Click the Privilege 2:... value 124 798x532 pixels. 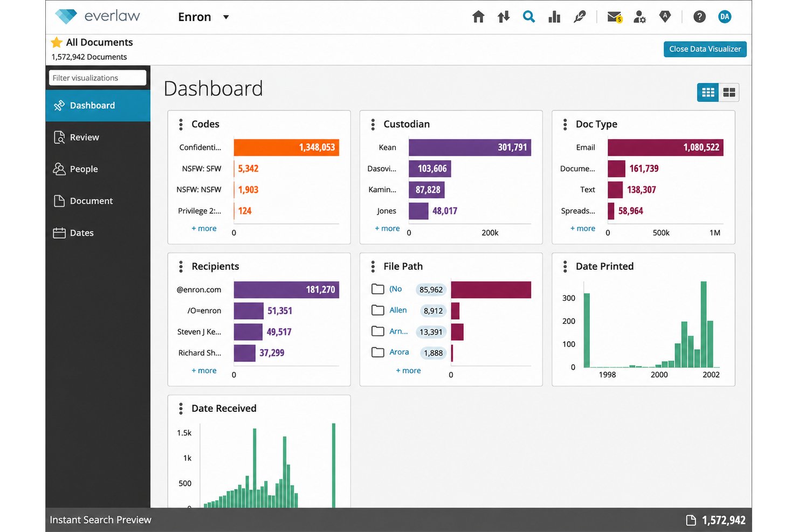(245, 211)
